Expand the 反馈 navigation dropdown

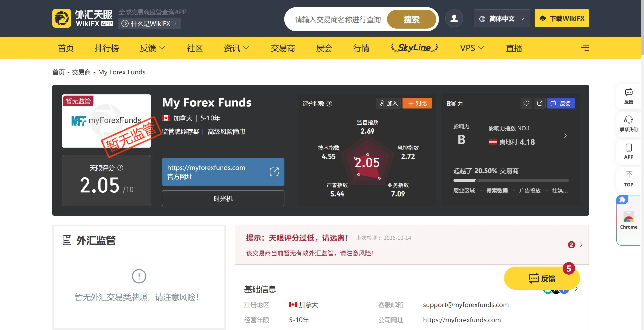click(x=152, y=48)
